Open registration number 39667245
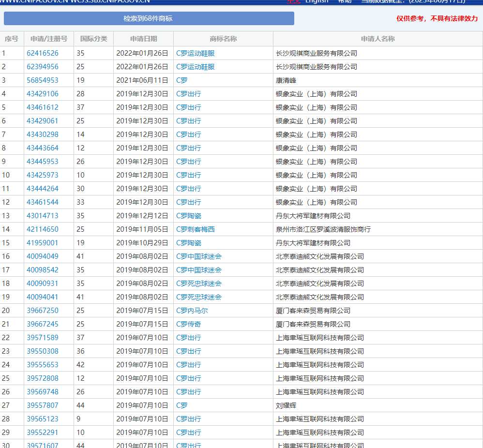Screen dimensions: 483x448 click(x=43, y=324)
